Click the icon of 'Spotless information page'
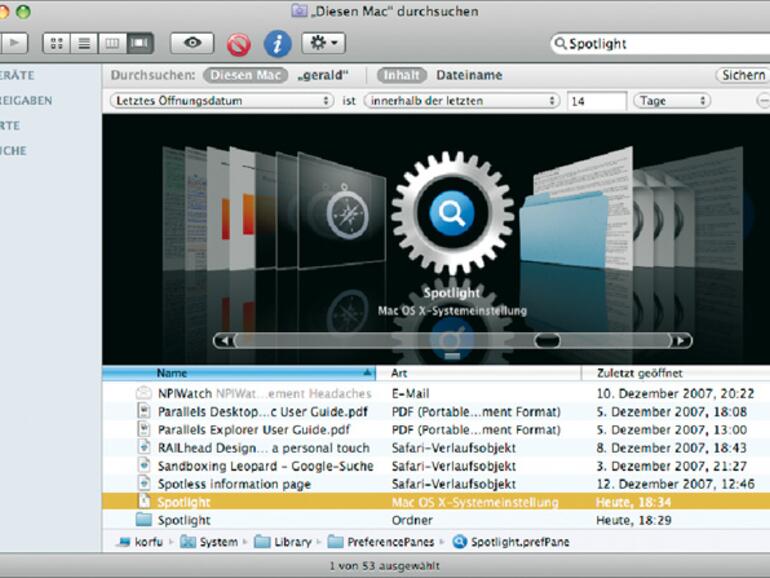The image size is (770, 578). [x=144, y=483]
